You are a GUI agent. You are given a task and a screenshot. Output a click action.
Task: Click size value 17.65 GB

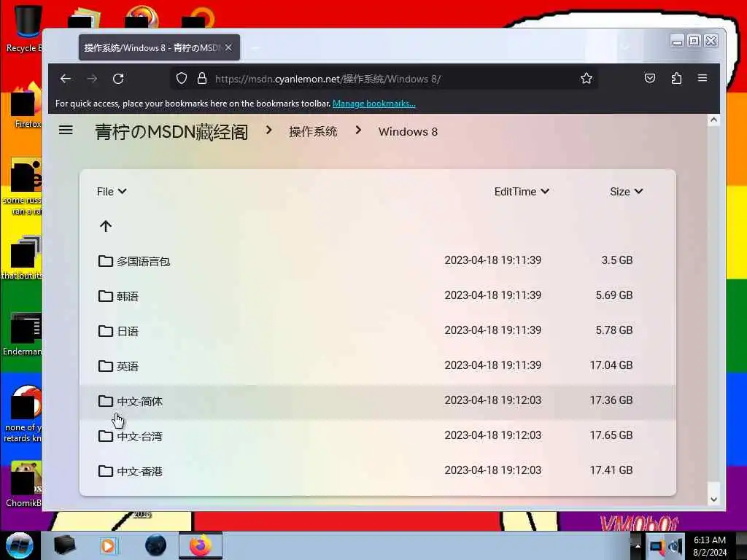click(x=611, y=435)
